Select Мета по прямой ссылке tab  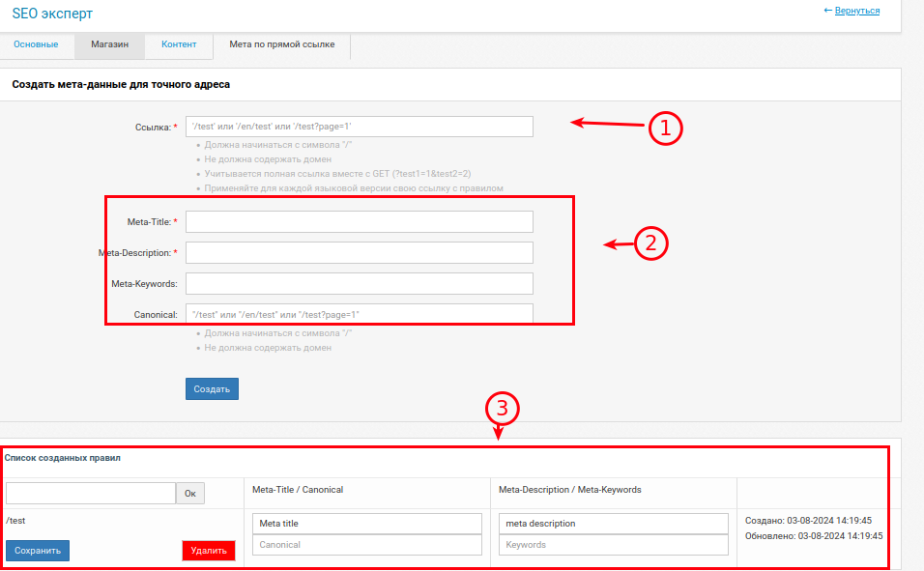point(281,44)
